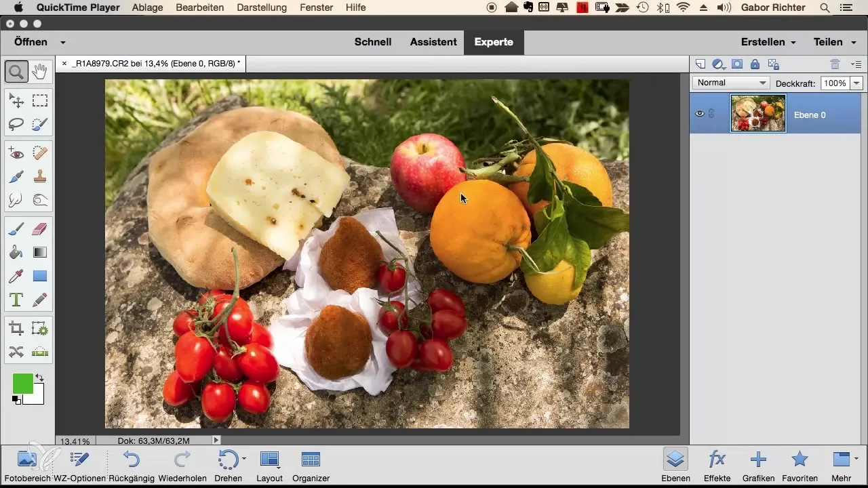
Task: Select the Text tool
Action: click(x=16, y=299)
